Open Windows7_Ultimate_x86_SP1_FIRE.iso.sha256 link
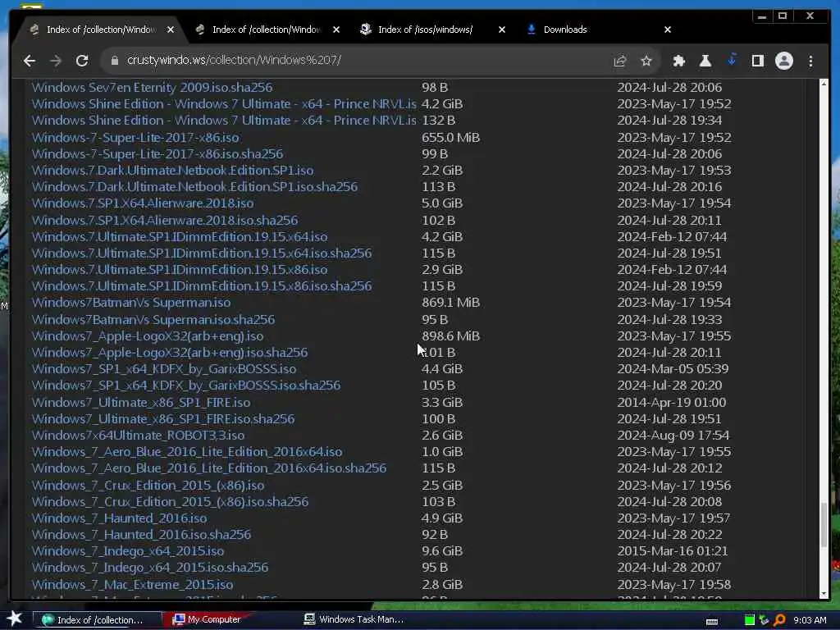This screenshot has height=630, width=840. (163, 419)
